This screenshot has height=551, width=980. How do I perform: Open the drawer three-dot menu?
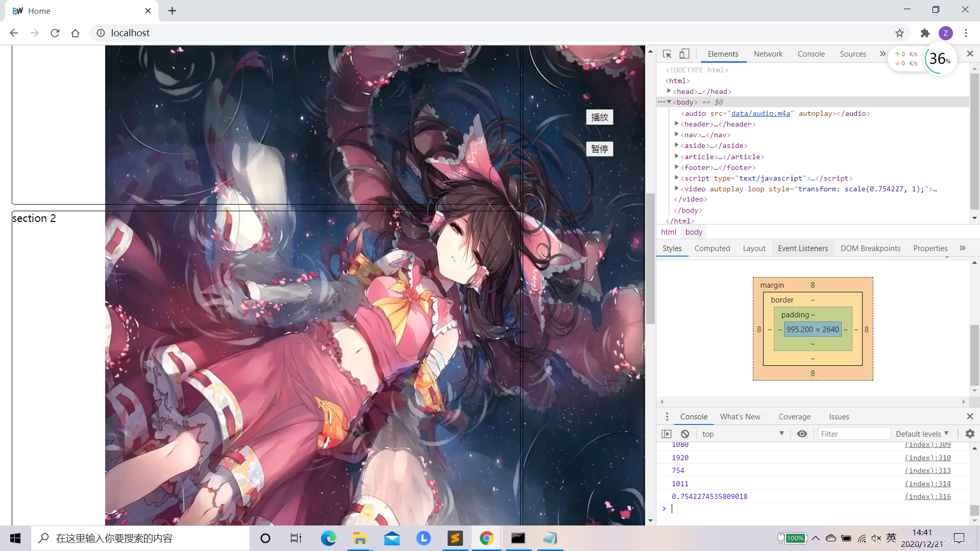pos(667,417)
